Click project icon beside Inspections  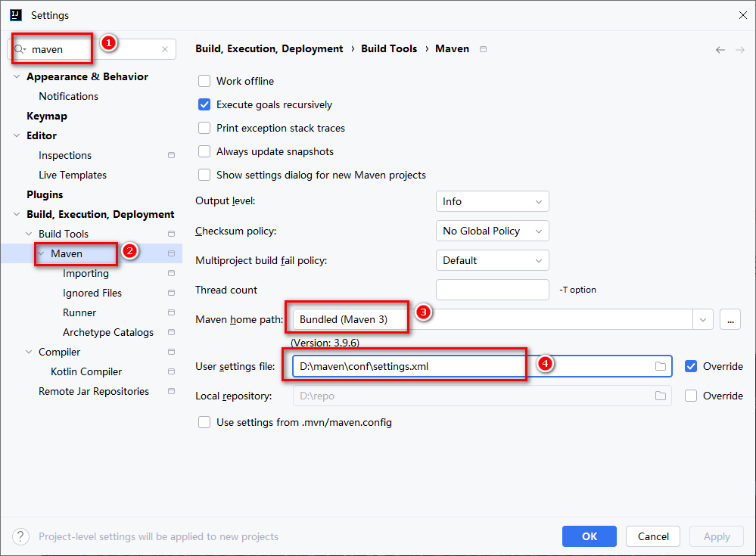coord(171,155)
